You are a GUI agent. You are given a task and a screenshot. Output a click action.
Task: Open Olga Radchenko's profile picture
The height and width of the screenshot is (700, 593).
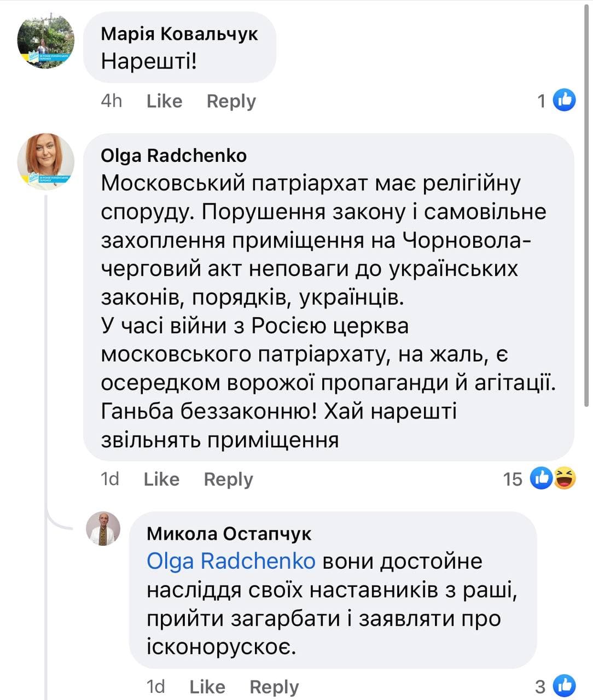pyautogui.click(x=46, y=161)
